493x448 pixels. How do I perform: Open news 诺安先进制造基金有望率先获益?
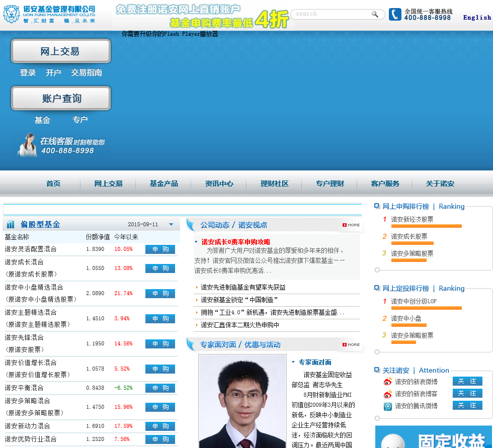click(x=243, y=287)
